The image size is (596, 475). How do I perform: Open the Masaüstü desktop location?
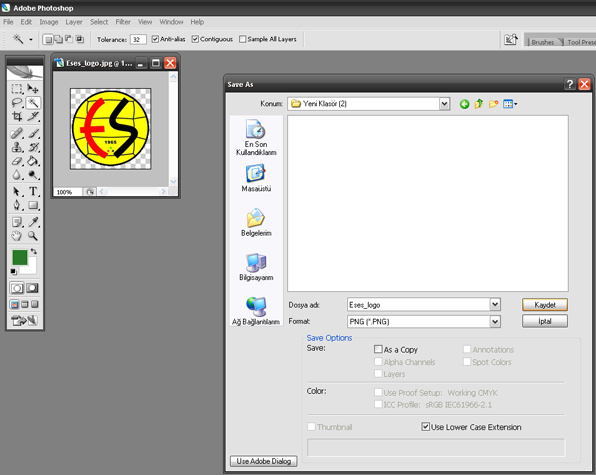pyautogui.click(x=256, y=178)
